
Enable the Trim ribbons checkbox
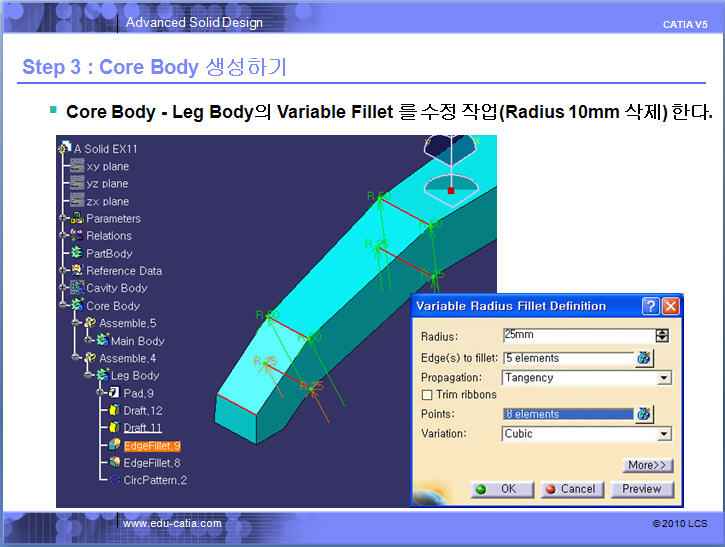point(427,395)
